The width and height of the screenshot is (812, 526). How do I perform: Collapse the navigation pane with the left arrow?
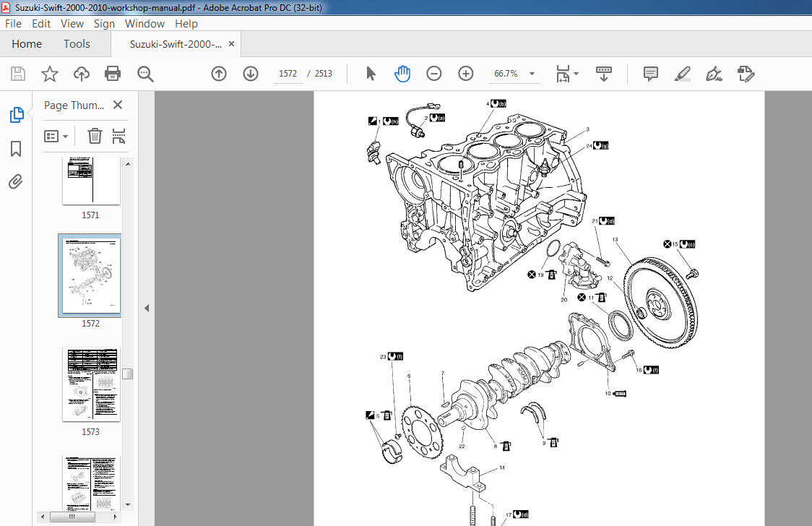coord(147,308)
